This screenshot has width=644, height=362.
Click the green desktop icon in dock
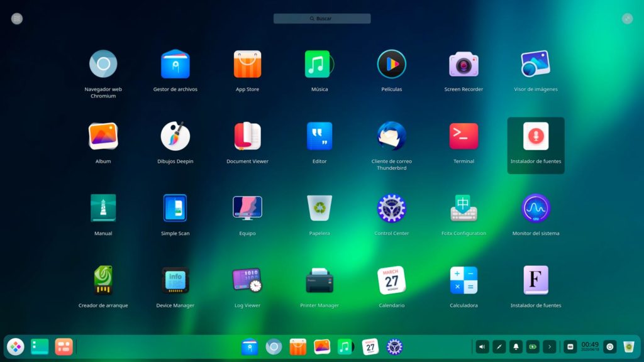(x=40, y=347)
